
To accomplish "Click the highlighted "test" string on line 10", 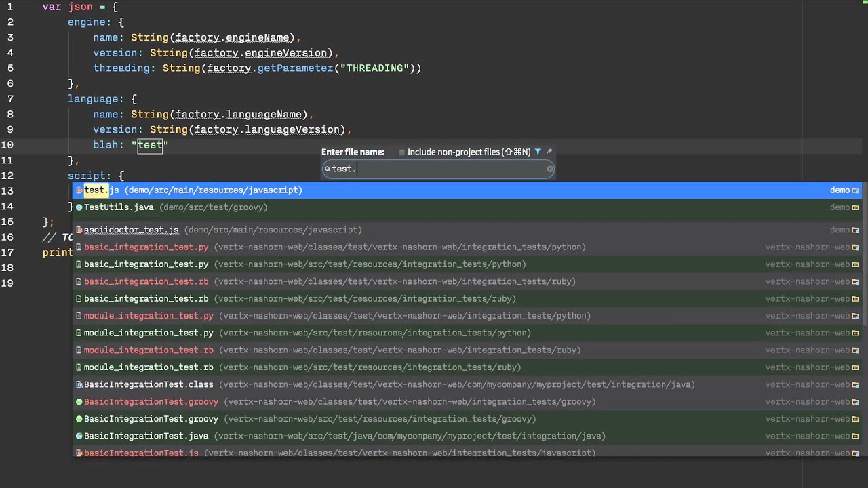I will pyautogui.click(x=150, y=145).
